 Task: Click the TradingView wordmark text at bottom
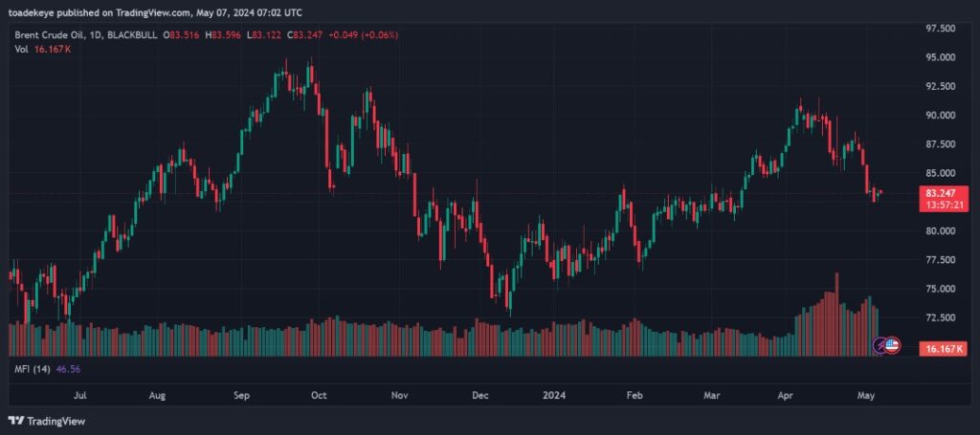pos(54,421)
